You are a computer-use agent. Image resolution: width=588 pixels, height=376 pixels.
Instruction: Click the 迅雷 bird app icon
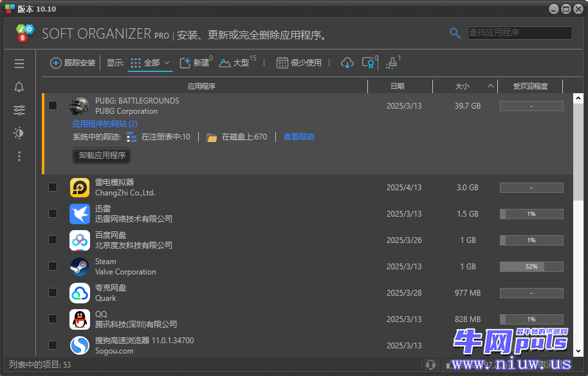(x=80, y=214)
